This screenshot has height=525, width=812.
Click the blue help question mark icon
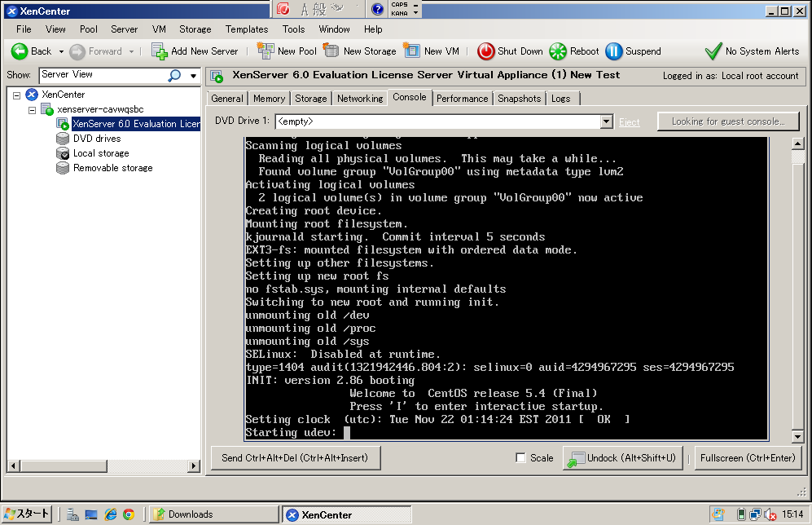[x=378, y=9]
